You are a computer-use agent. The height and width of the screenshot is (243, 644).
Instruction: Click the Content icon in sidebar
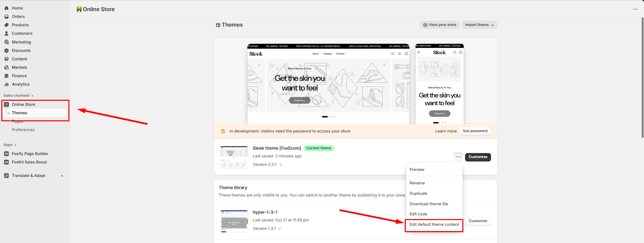(6, 59)
